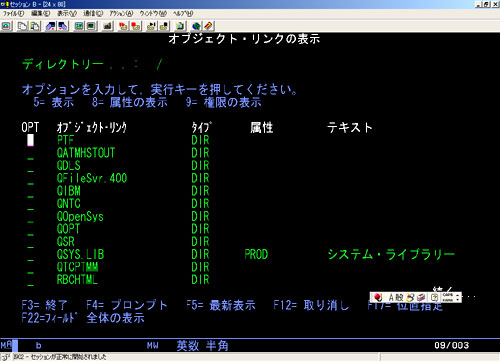Click the F12= 取り消し key label
The height and width of the screenshot is (363, 500).
(x=311, y=305)
